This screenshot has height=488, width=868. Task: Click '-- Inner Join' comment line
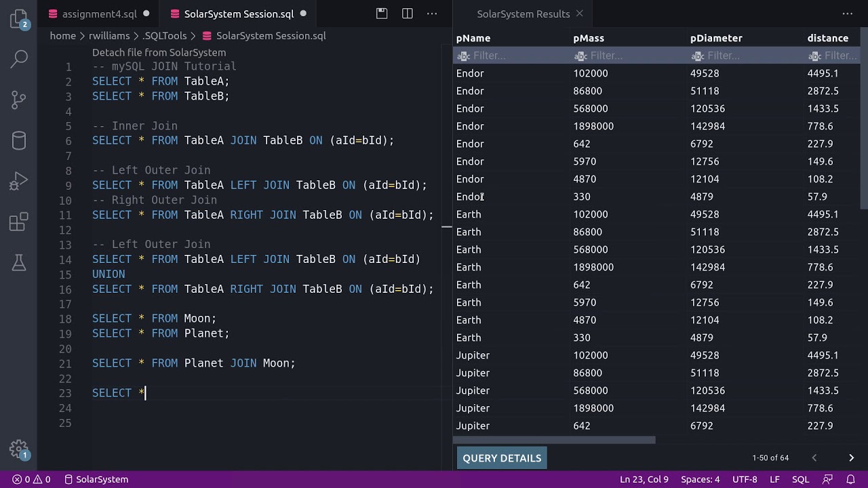(x=135, y=126)
